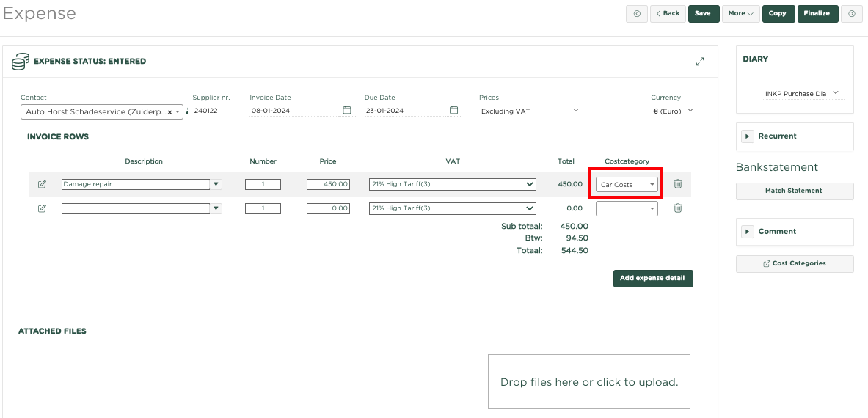Delete the Damage repair row with trash icon

678,184
